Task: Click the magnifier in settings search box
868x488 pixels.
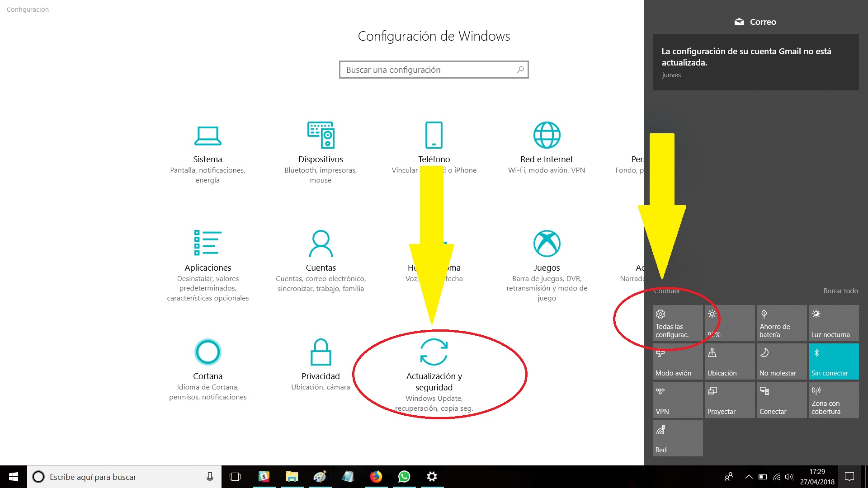Action: pyautogui.click(x=520, y=70)
